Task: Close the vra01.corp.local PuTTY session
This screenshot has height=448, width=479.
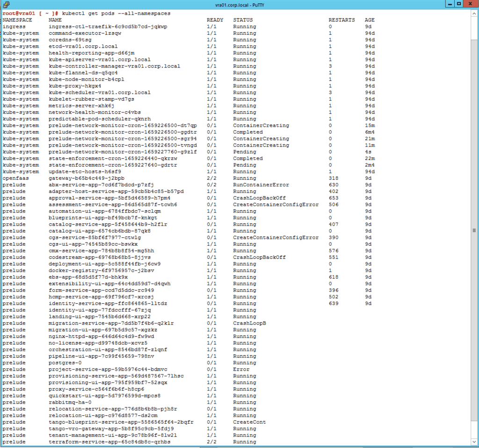Action: click(x=471, y=4)
